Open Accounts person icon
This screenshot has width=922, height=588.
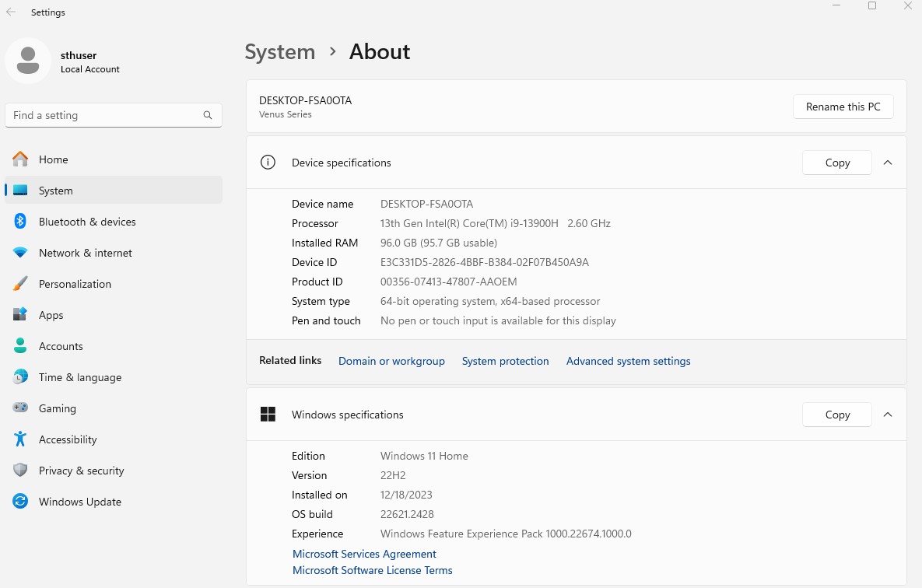tap(20, 346)
